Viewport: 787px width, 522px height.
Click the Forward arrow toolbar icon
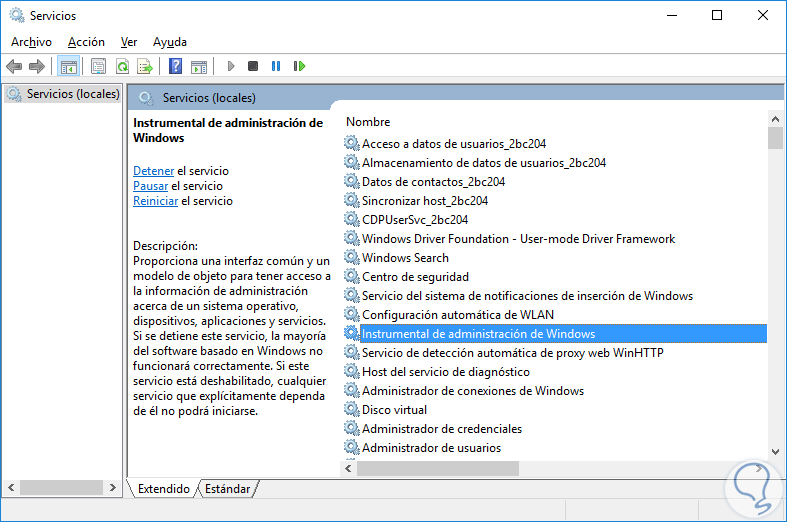click(37, 66)
